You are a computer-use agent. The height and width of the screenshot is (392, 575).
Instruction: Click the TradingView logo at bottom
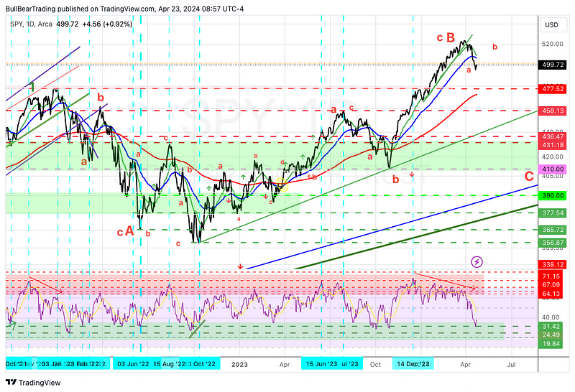click(x=33, y=383)
